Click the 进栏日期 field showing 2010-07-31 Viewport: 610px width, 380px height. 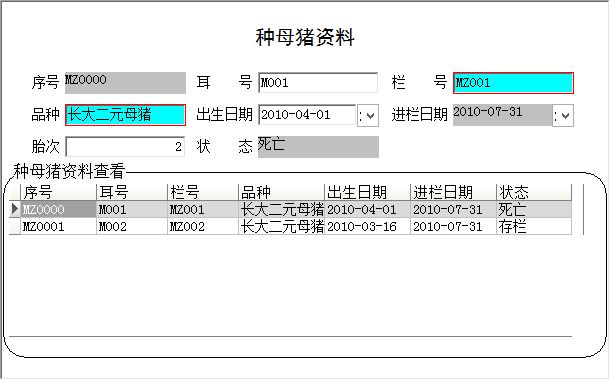(x=503, y=115)
